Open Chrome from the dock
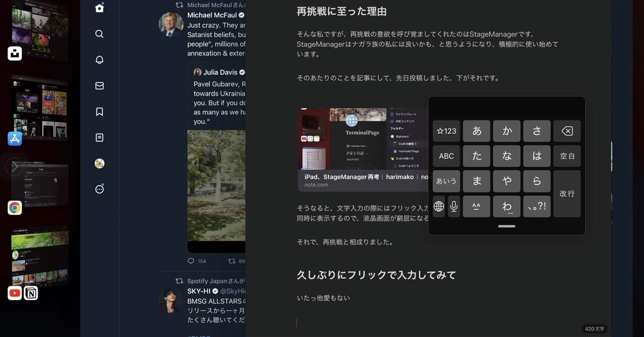This screenshot has width=644, height=337. [x=14, y=207]
